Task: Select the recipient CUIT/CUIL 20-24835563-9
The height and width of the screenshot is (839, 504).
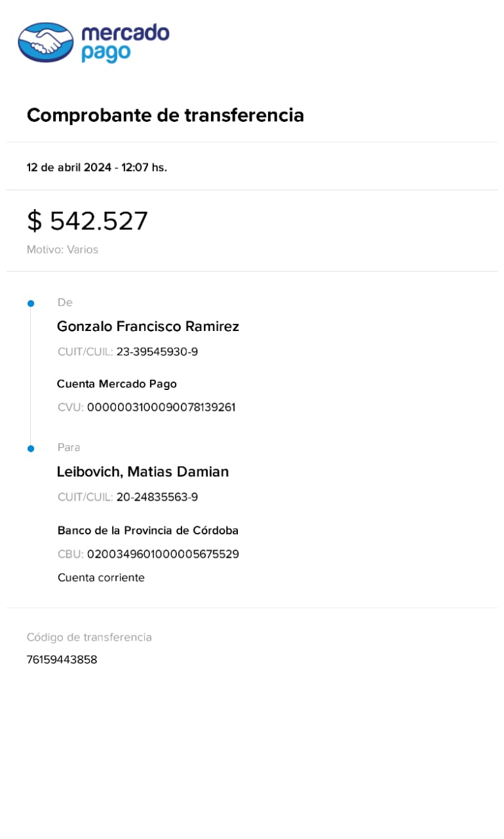Action: 157,497
